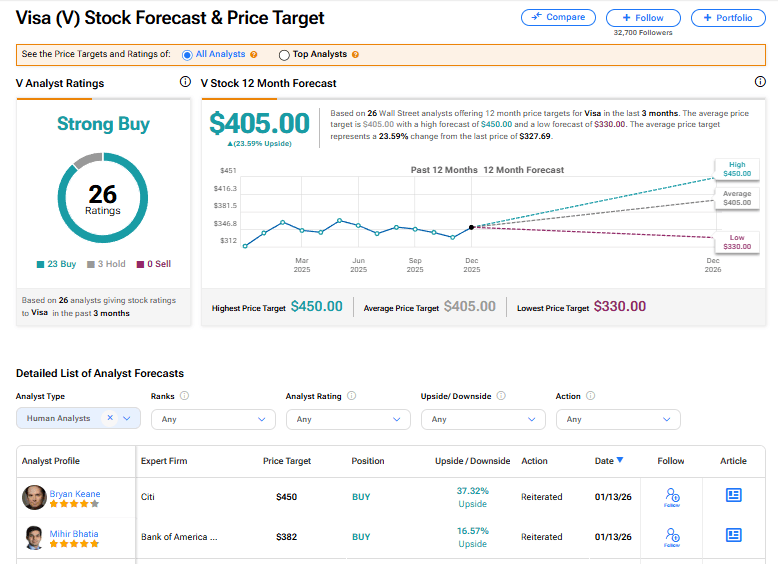The width and height of the screenshot is (778, 564).
Task: Select the Top Analysts radio option
Action: click(x=284, y=55)
